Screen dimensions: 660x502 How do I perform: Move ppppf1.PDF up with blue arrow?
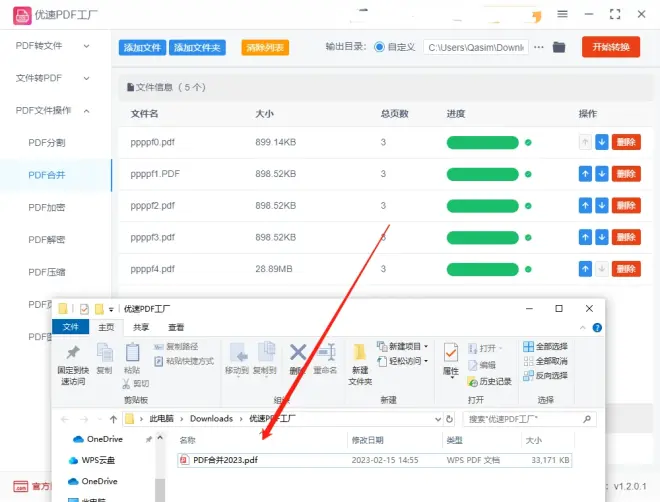tap(585, 174)
